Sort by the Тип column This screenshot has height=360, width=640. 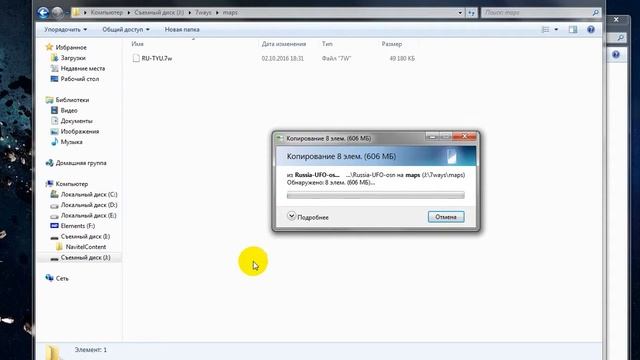[327, 44]
